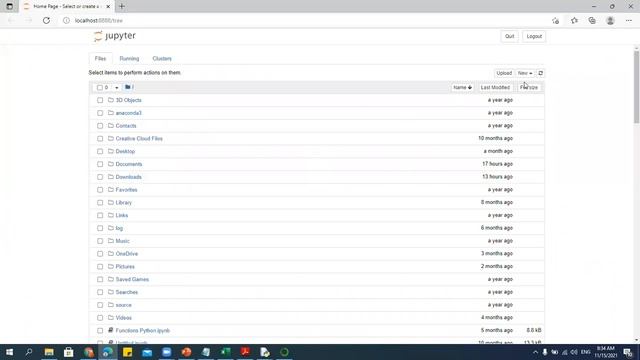Open Chrome from the taskbar

89,352
